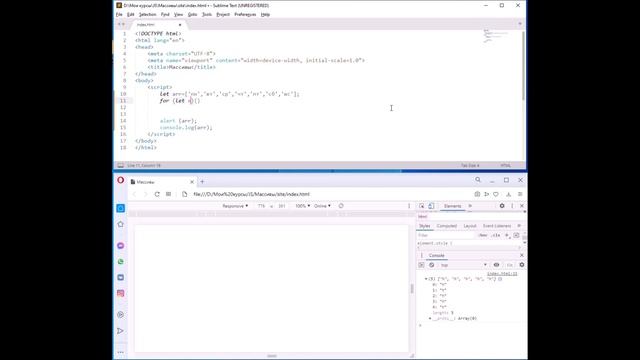Open the Responsive device dropdown
The image size is (640, 360).
coord(235,206)
